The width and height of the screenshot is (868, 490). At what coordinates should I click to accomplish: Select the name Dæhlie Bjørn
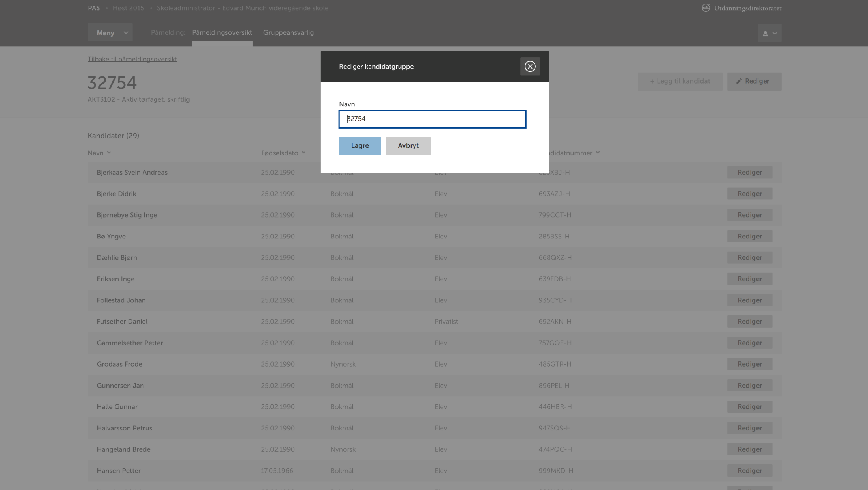point(117,258)
